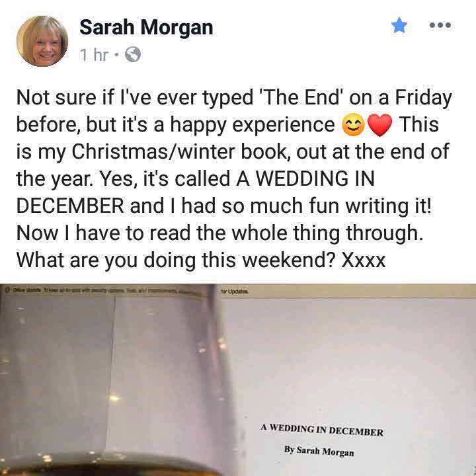Open the 1 hr timestamp link
The height and width of the screenshot is (476, 476).
coord(94,55)
